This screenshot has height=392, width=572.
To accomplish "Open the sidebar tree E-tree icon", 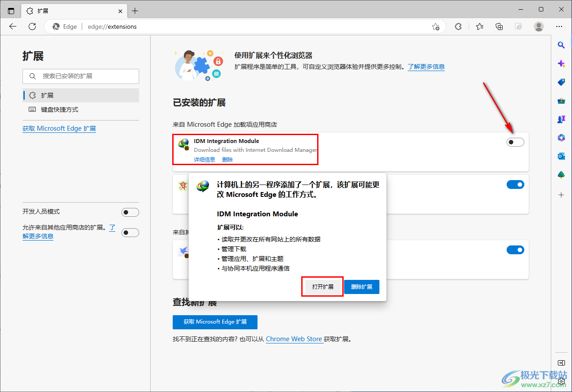I will pos(561,175).
